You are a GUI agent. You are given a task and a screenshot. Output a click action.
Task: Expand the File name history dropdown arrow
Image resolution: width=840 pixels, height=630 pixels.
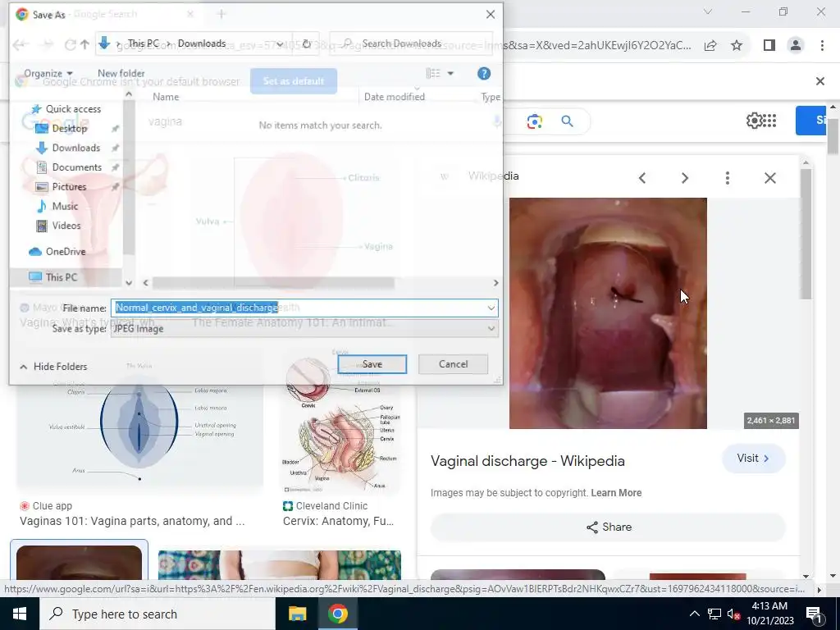coord(491,308)
